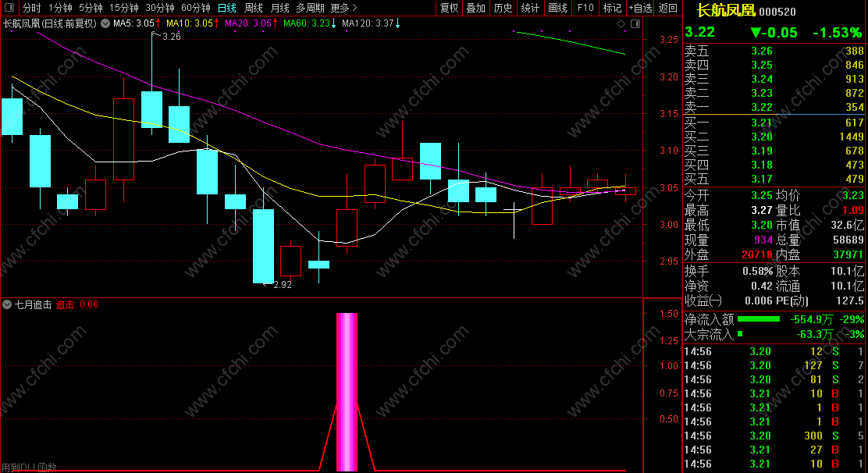Open 画线 drawing tools

coord(557,8)
